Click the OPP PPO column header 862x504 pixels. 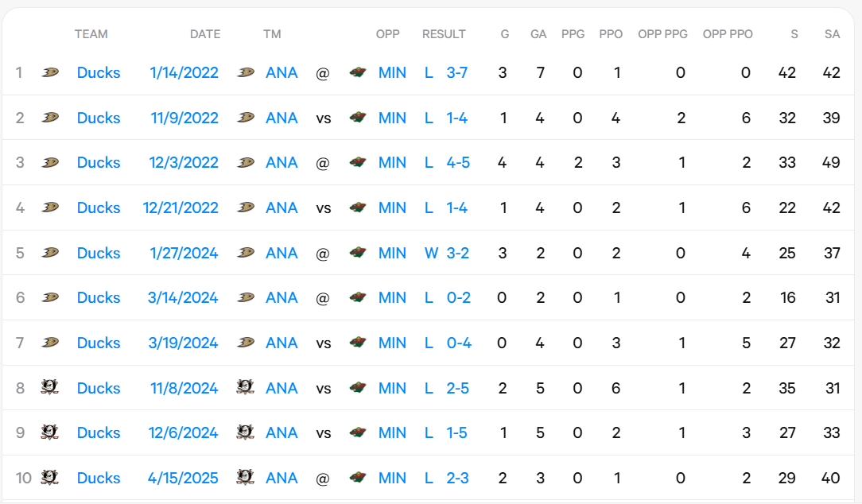pyautogui.click(x=728, y=34)
